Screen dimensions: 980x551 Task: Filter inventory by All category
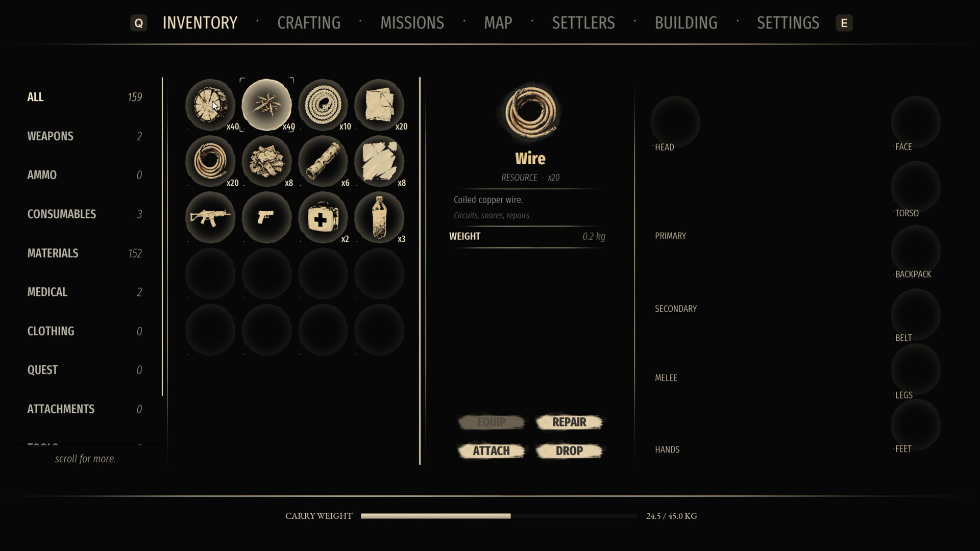click(85, 97)
